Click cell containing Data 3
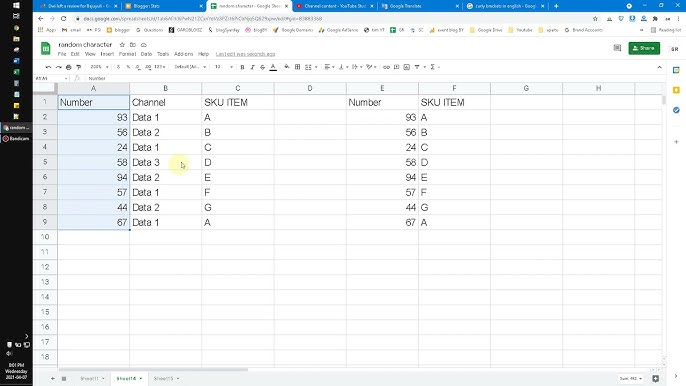686x386 pixels. [165, 162]
